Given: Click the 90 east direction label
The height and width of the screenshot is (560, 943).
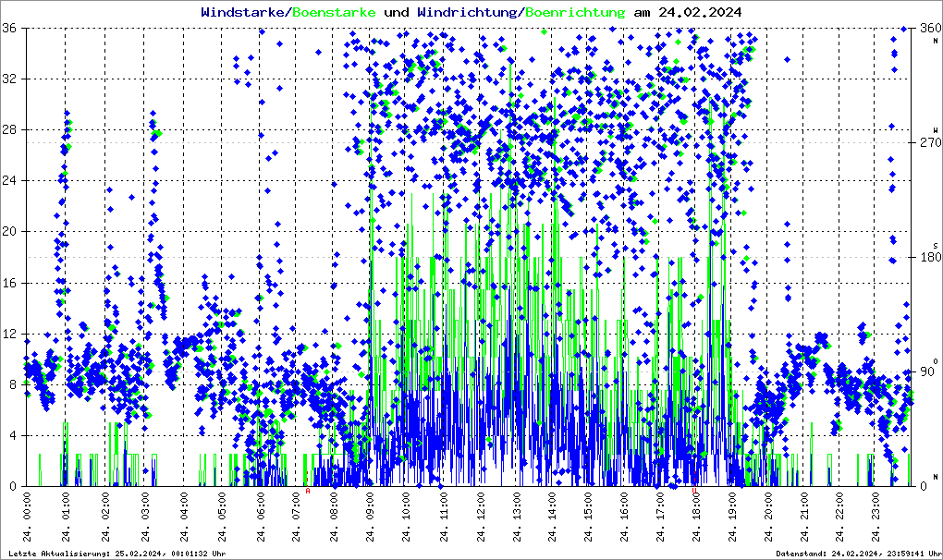Looking at the screenshot, I should 925,372.
